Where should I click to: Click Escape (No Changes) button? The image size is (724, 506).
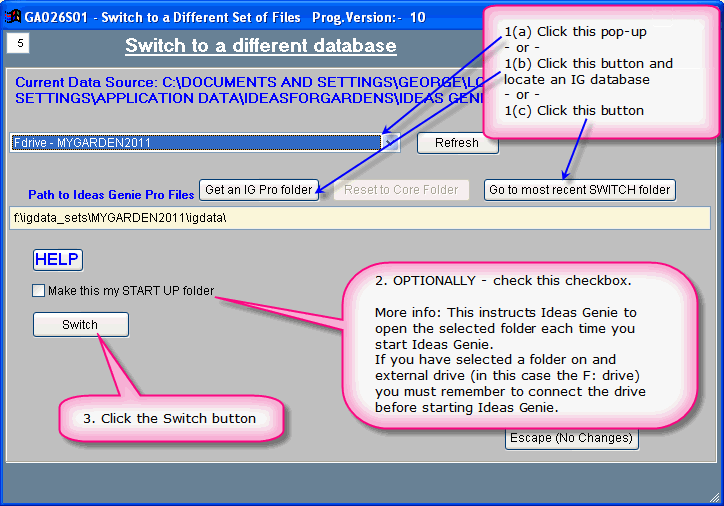(x=571, y=439)
